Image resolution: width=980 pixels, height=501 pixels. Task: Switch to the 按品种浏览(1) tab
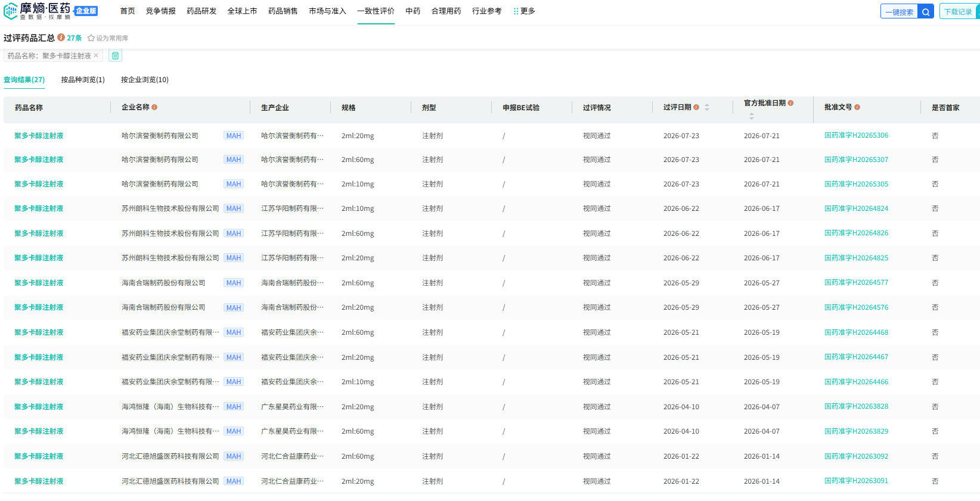tap(83, 80)
